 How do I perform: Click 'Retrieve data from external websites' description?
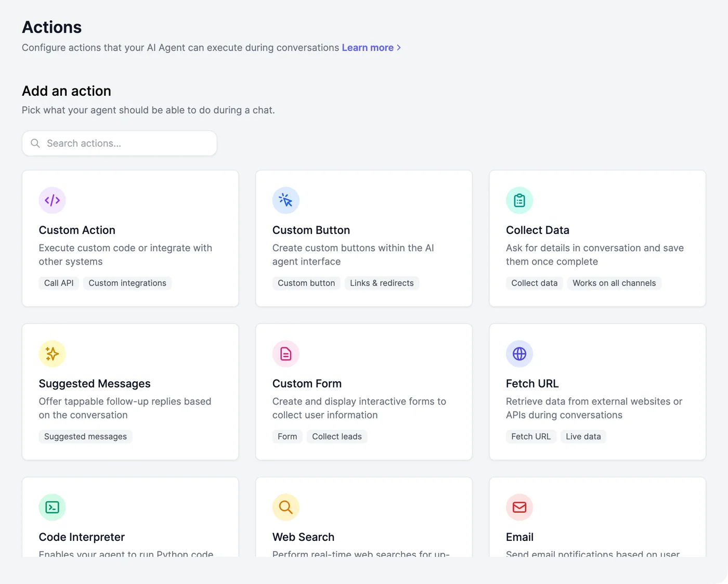(x=594, y=408)
